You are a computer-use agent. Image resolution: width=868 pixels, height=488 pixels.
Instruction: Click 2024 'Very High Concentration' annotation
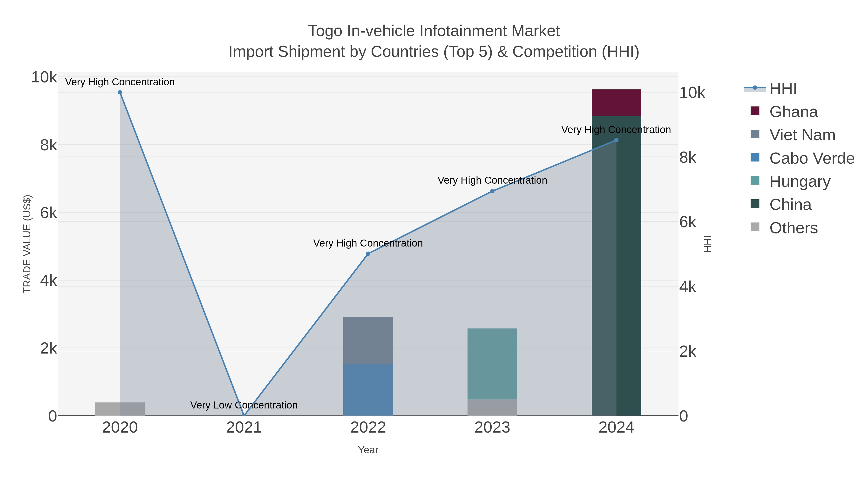pyautogui.click(x=616, y=130)
